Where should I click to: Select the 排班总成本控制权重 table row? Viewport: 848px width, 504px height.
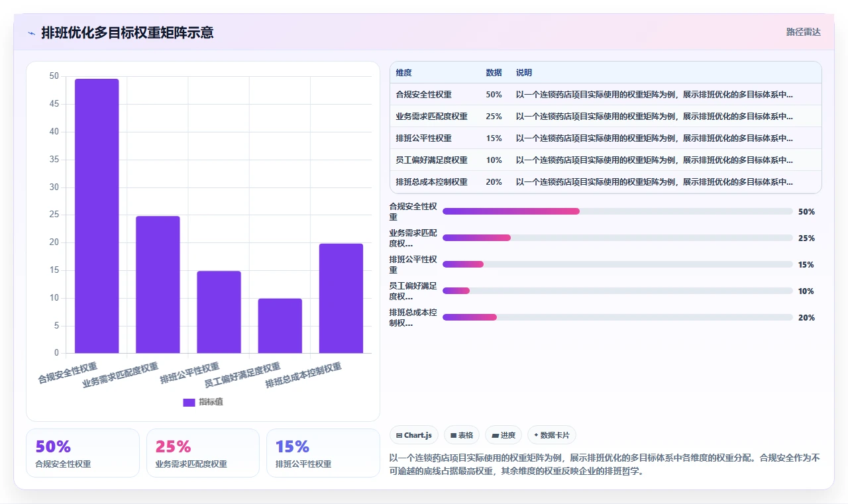[606, 182]
